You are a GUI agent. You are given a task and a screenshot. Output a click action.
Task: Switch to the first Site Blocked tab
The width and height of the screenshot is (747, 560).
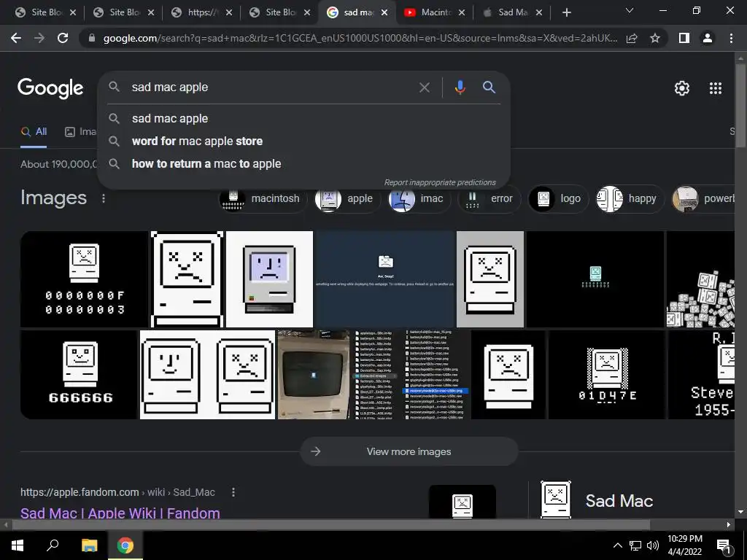coord(44,13)
